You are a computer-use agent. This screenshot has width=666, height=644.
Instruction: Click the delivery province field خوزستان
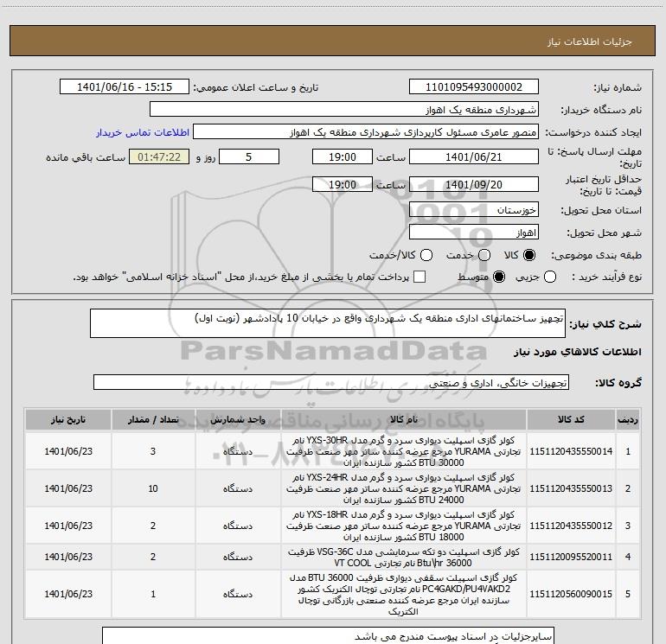click(x=474, y=210)
